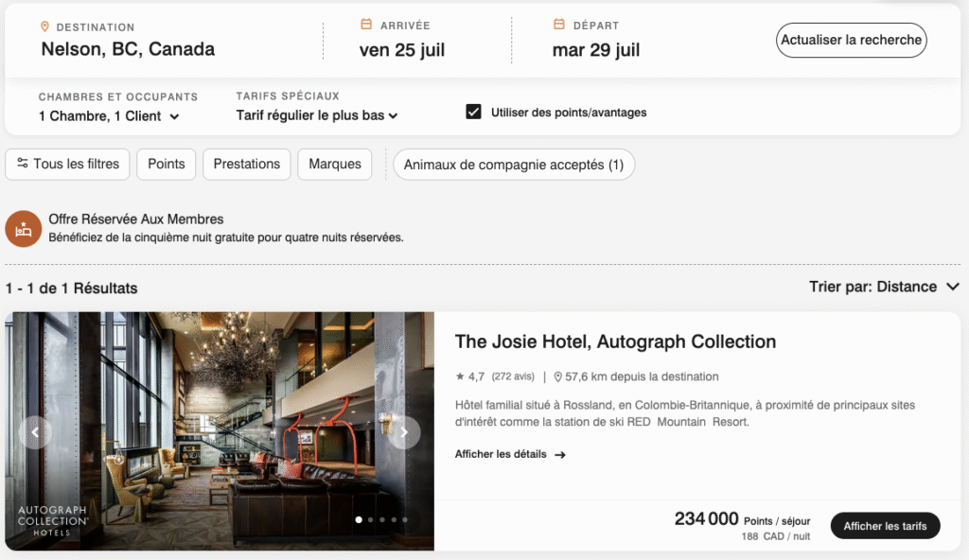Open the Marques filter
The height and width of the screenshot is (560, 969).
[x=335, y=164]
